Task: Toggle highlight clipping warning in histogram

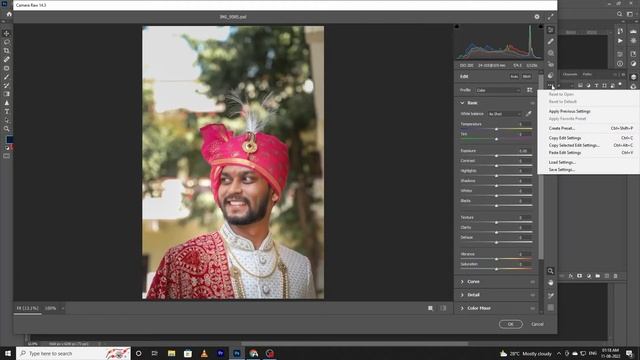Action: (x=540, y=27)
